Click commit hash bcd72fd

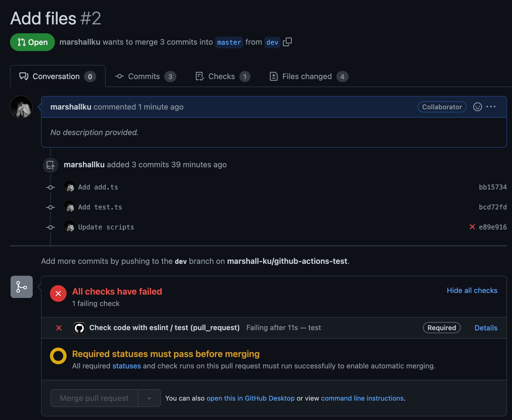pyautogui.click(x=493, y=207)
